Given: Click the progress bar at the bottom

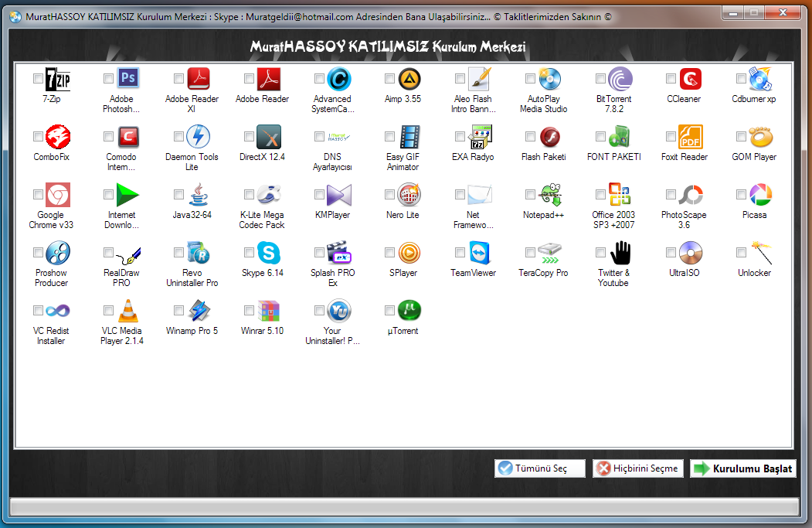Looking at the screenshot, I should click(406, 506).
